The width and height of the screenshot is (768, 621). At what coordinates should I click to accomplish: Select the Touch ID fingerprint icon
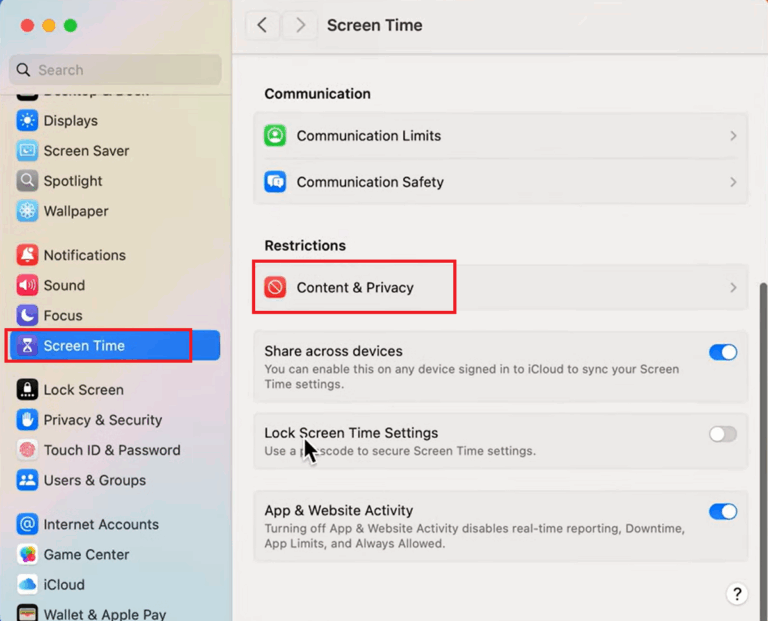pyautogui.click(x=27, y=450)
